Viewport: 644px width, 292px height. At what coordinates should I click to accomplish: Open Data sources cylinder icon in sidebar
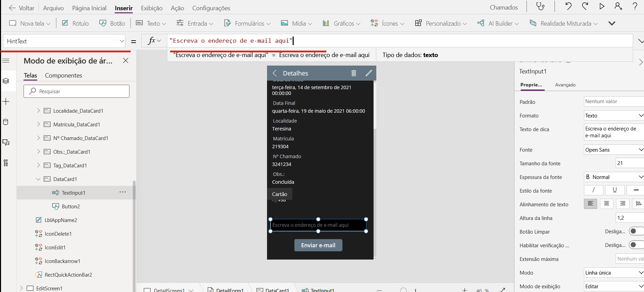pyautogui.click(x=6, y=122)
